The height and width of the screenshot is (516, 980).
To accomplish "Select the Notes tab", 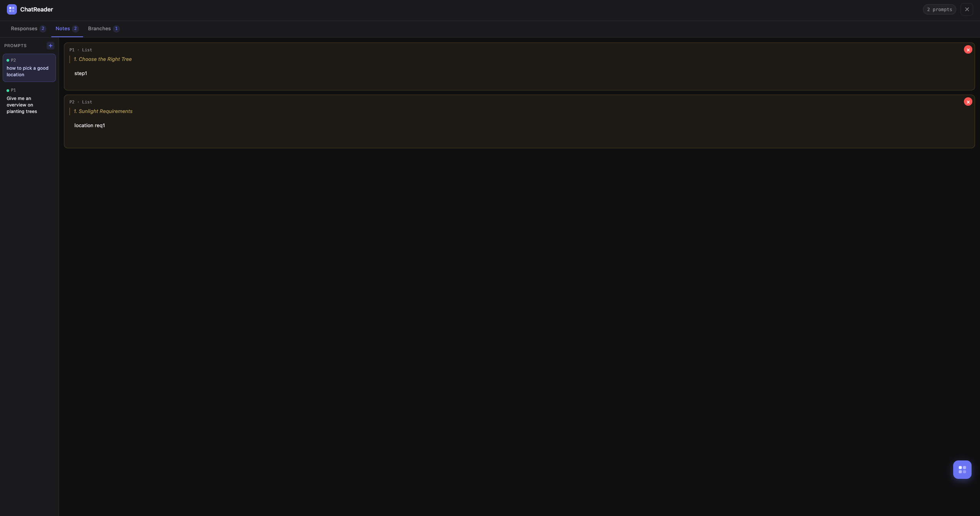I will [67, 29].
